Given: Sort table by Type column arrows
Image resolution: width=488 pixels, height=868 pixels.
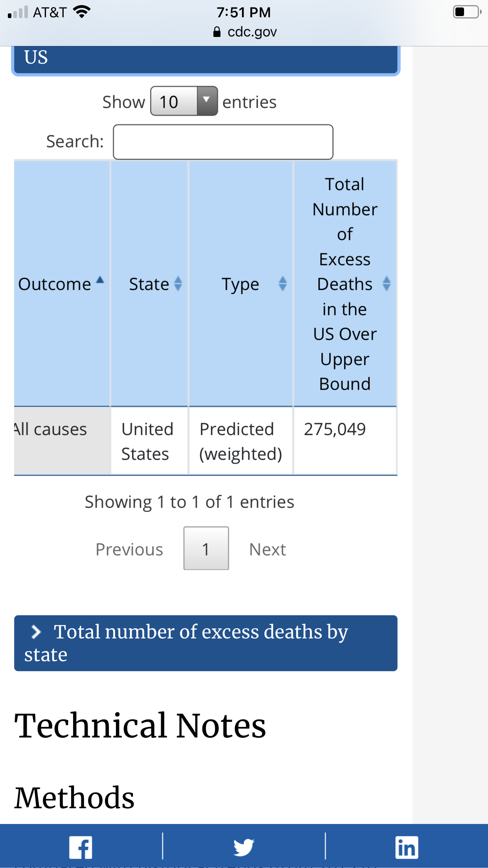Looking at the screenshot, I should pyautogui.click(x=282, y=283).
